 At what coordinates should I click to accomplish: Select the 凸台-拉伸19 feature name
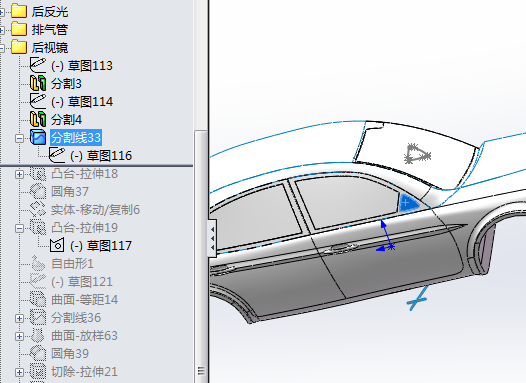tap(85, 228)
